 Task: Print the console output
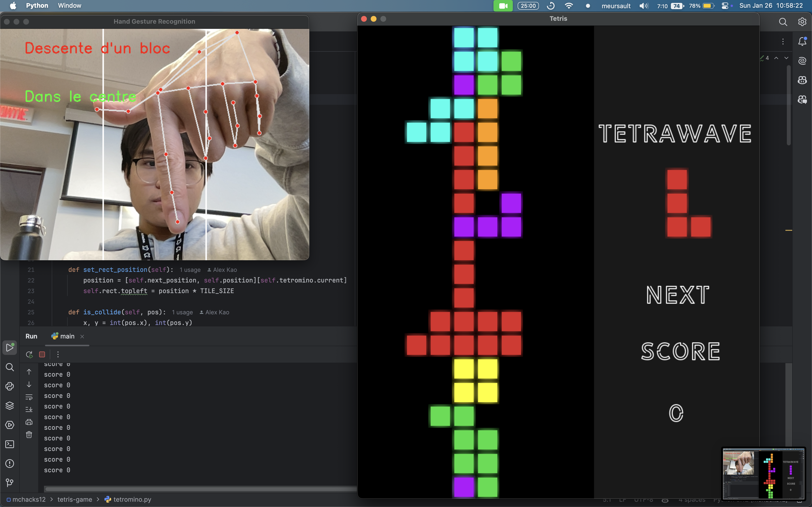(x=29, y=422)
